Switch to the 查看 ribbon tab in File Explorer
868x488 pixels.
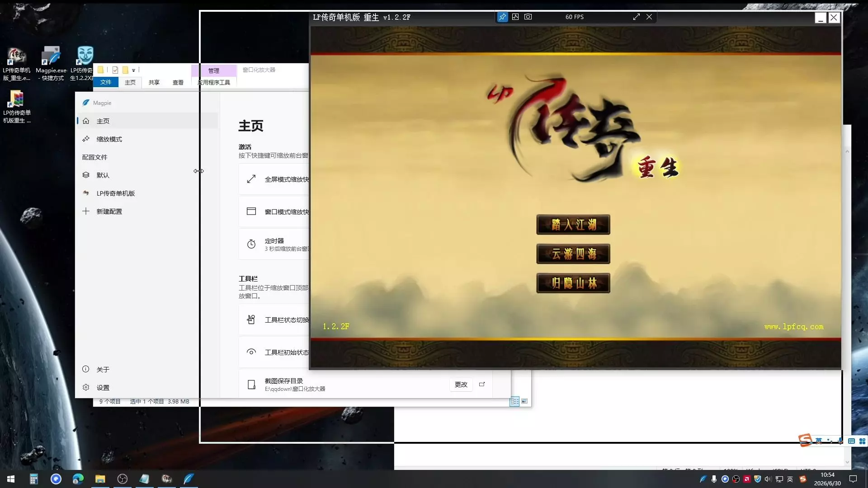pos(178,82)
